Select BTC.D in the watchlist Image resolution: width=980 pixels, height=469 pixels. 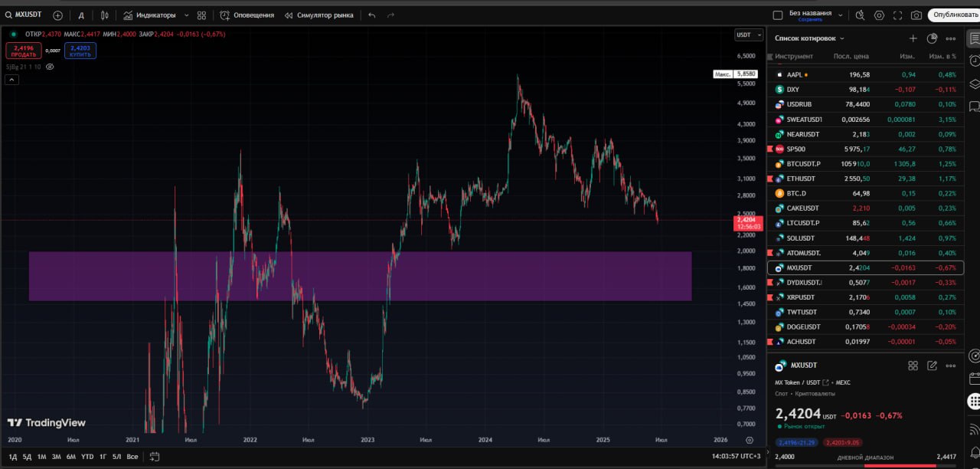pos(865,193)
